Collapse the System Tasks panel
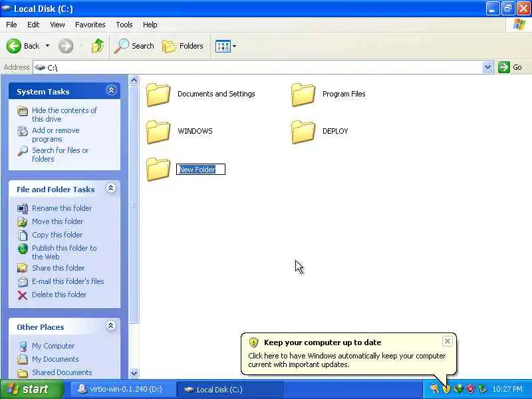 coord(112,90)
